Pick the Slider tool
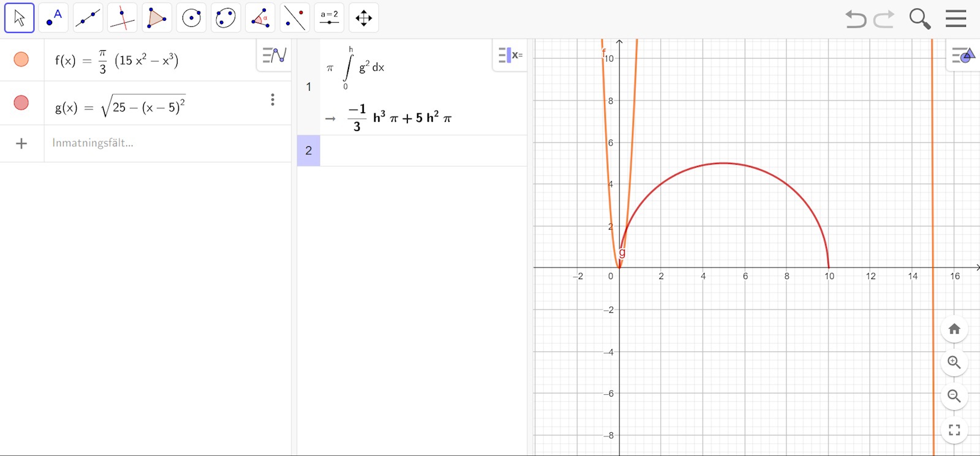The image size is (980, 456). [x=329, y=18]
